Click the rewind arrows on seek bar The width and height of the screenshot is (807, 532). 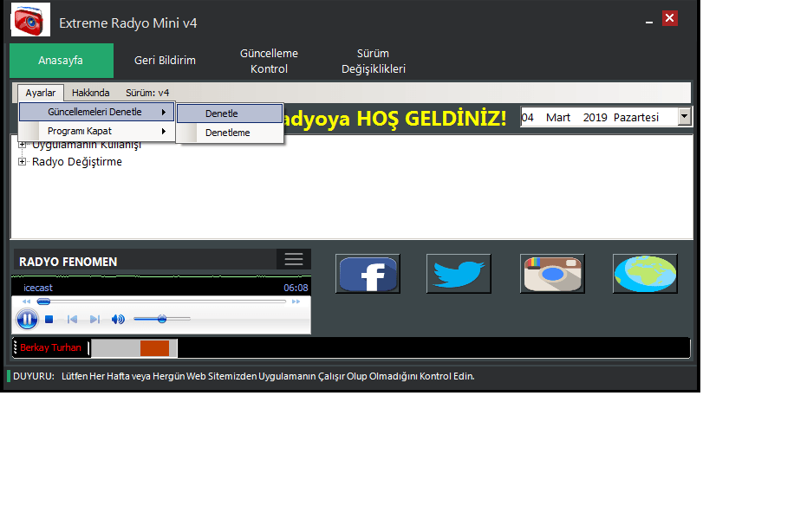coord(26,302)
